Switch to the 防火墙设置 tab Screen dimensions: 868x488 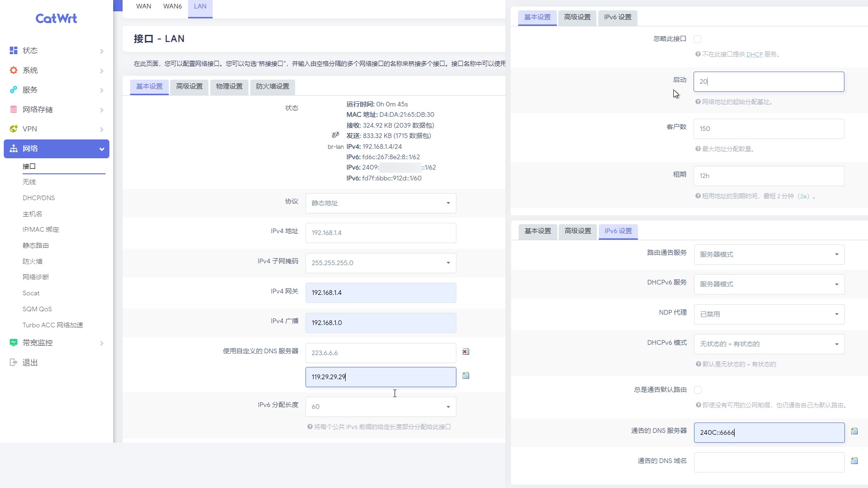point(273,87)
